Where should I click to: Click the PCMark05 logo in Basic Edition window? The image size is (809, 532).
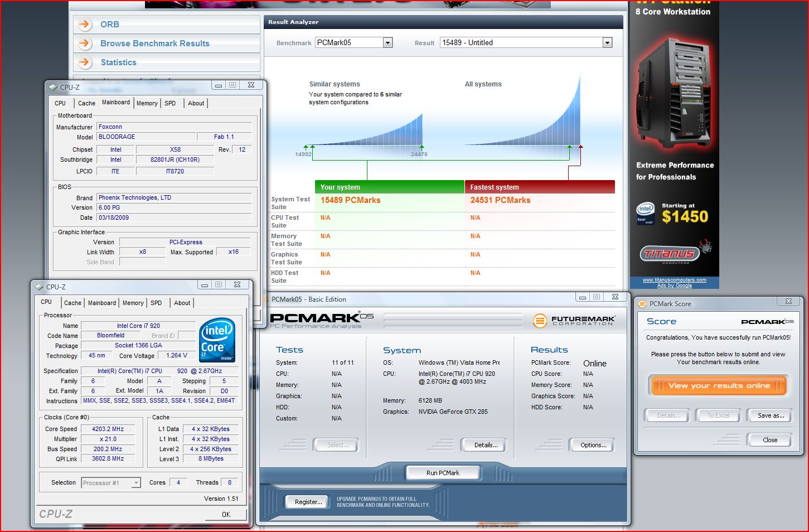322,320
